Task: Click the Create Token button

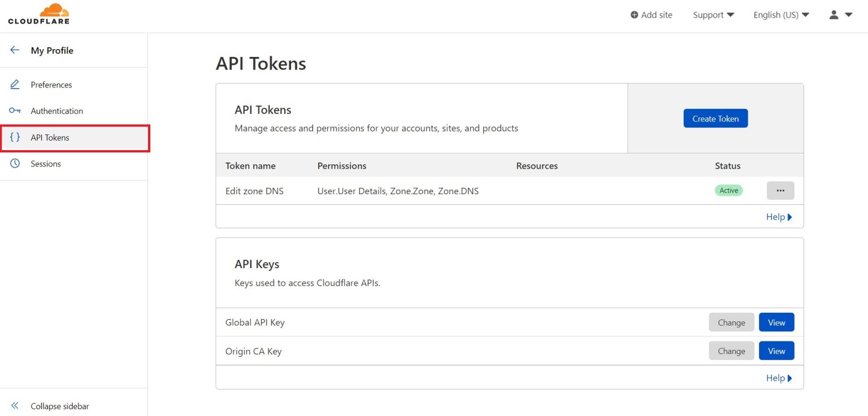Action: (x=715, y=119)
